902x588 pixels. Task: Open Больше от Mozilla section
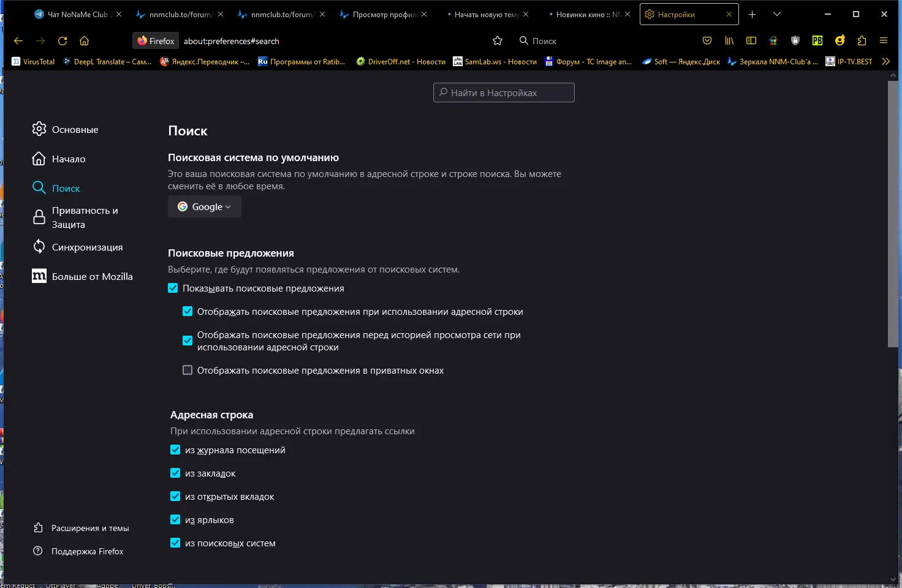(83, 276)
